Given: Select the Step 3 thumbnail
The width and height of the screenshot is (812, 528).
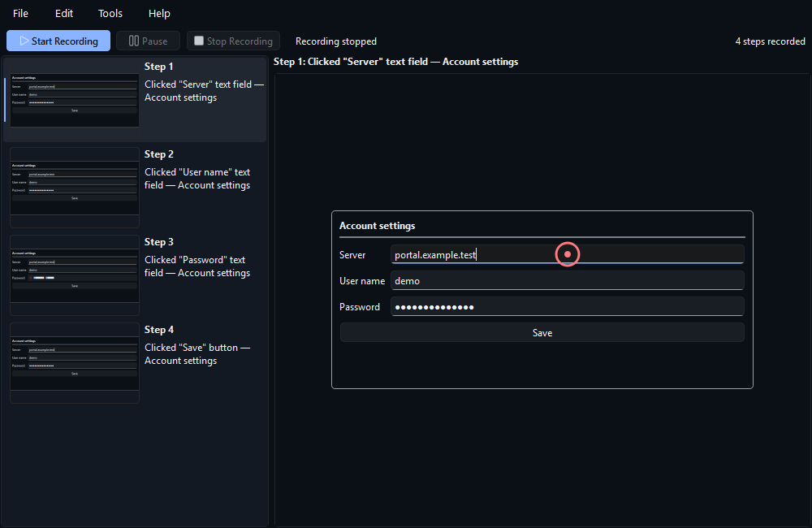Looking at the screenshot, I should (75, 275).
